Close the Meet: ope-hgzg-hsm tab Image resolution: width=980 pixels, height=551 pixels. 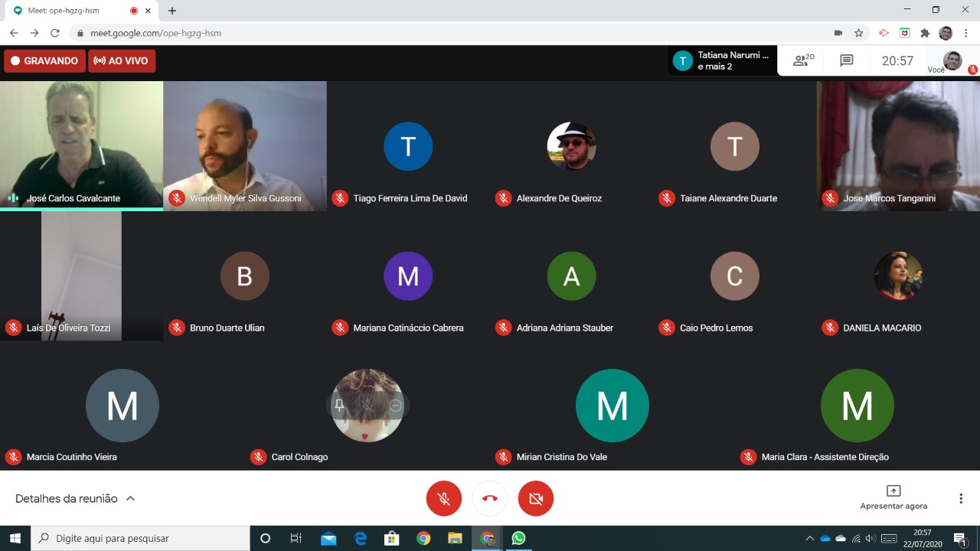149,11
